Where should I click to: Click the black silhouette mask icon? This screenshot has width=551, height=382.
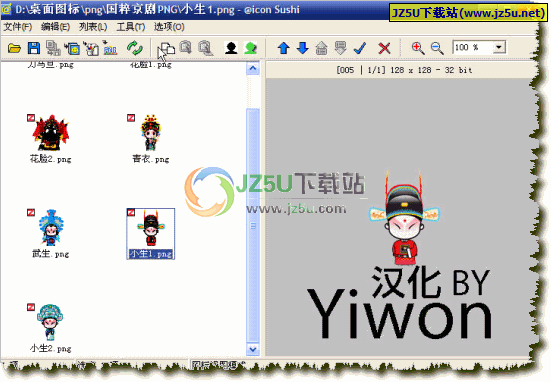pos(231,48)
